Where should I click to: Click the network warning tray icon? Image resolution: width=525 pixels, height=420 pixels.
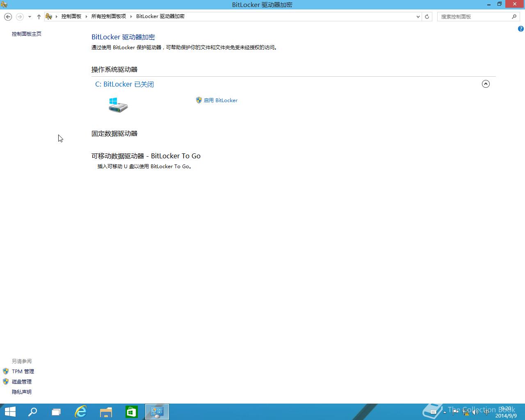[466, 412]
